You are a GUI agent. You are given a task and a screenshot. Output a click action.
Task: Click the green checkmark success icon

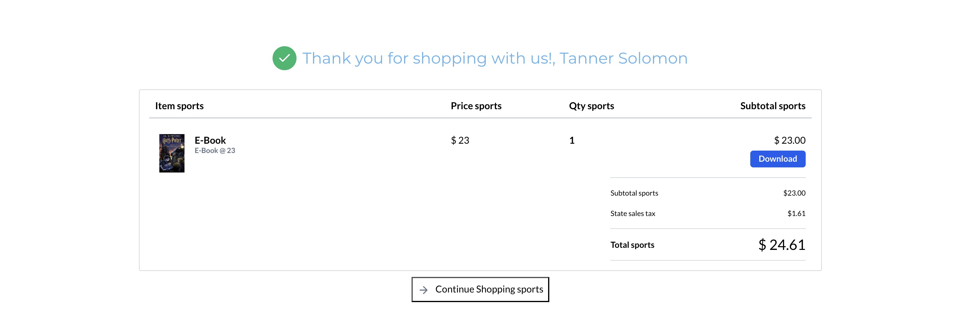pos(284,58)
